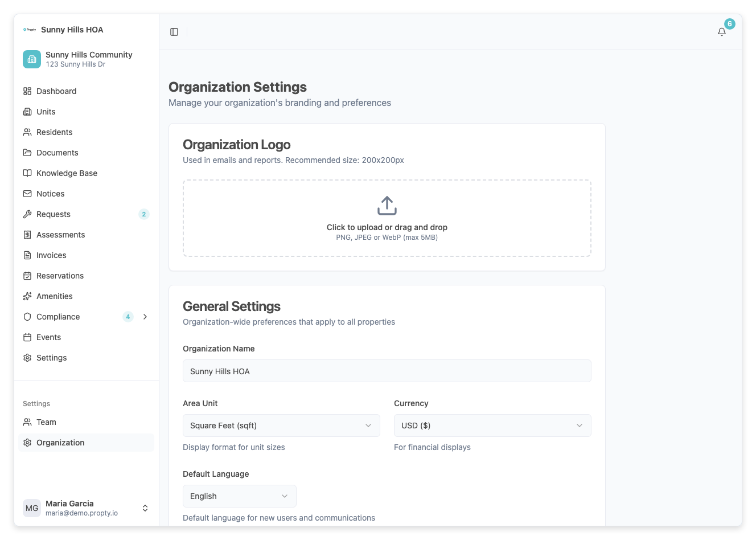This screenshot has height=540, width=756.
Task: Toggle the sidebar collapse button
Action: pyautogui.click(x=174, y=31)
